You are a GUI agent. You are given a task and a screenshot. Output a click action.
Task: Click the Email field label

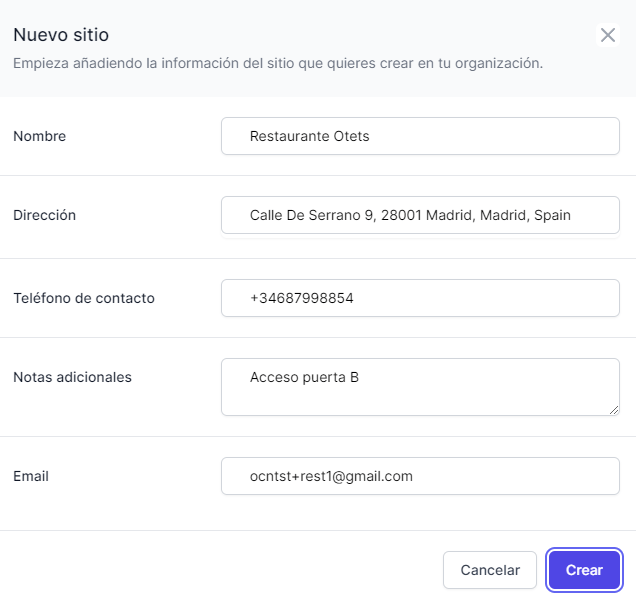point(31,476)
